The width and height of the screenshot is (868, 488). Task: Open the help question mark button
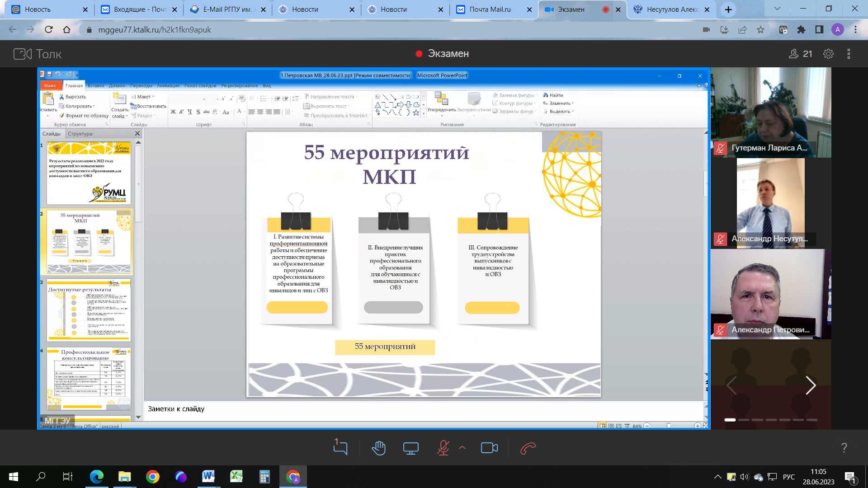(844, 448)
